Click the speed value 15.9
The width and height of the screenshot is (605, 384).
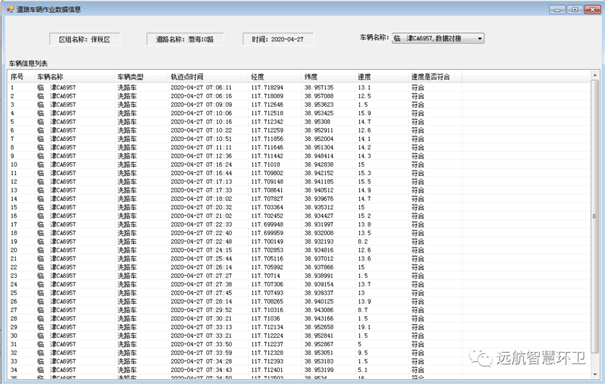coord(364,113)
